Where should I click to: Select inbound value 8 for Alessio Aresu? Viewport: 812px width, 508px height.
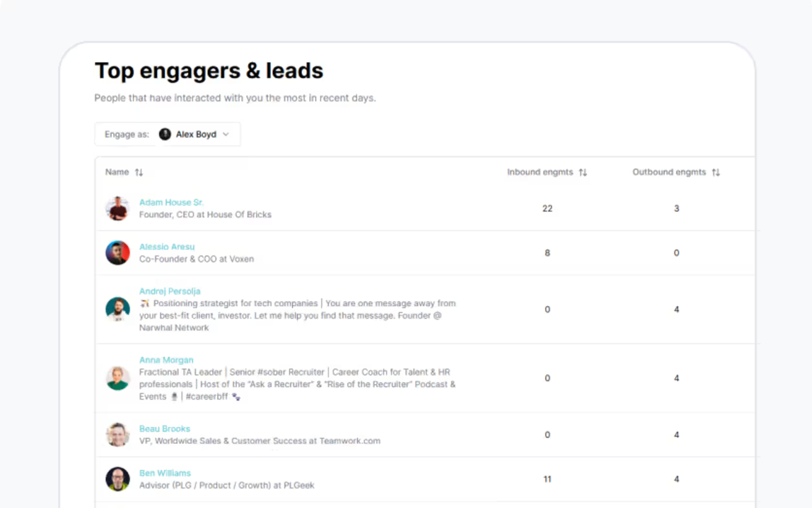pyautogui.click(x=547, y=253)
